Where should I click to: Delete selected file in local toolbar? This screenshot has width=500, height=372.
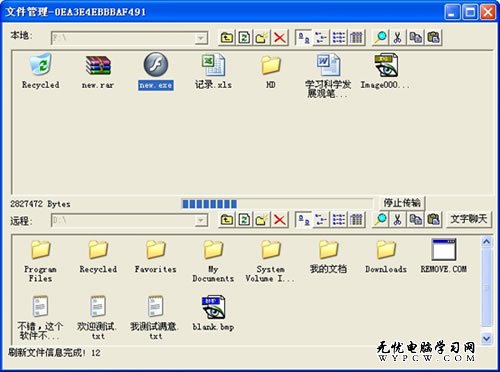[x=279, y=37]
